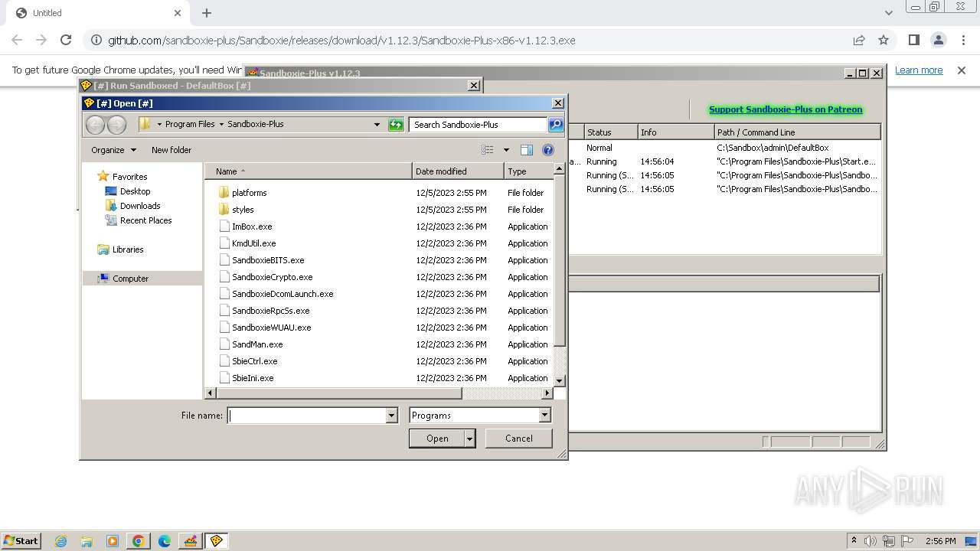Toggle the preview pane icon
The image size is (980, 551).
pos(527,150)
